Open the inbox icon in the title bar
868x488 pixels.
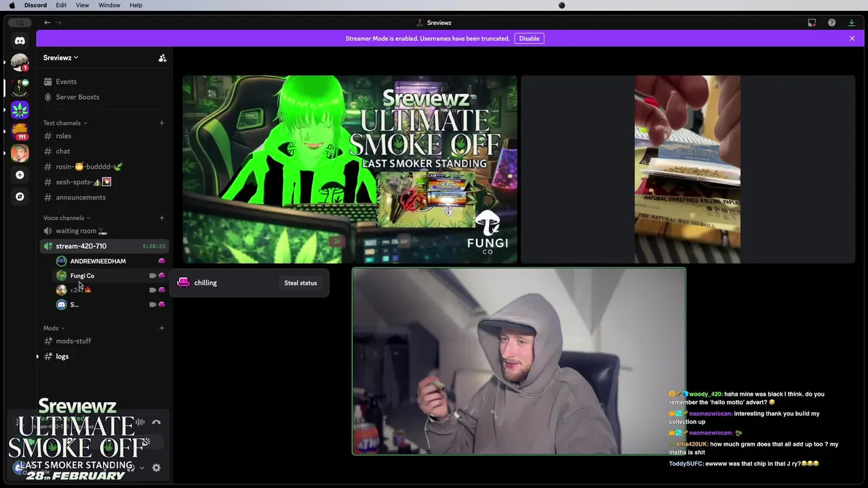(x=812, y=22)
